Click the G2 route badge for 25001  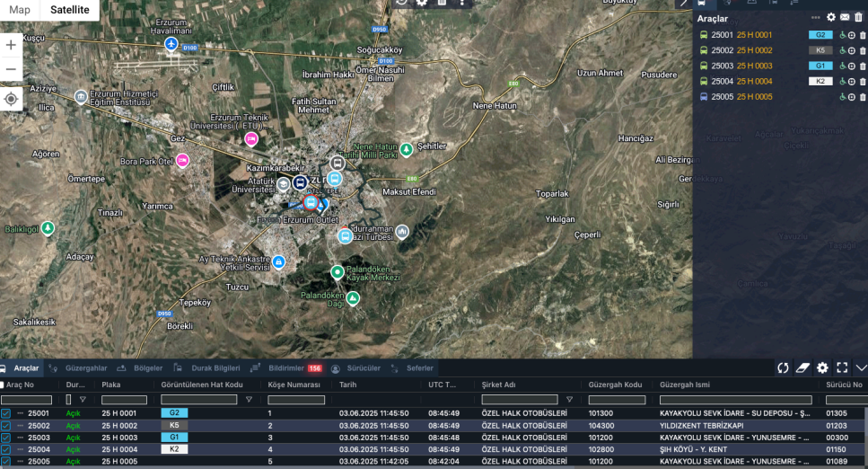pos(174,413)
